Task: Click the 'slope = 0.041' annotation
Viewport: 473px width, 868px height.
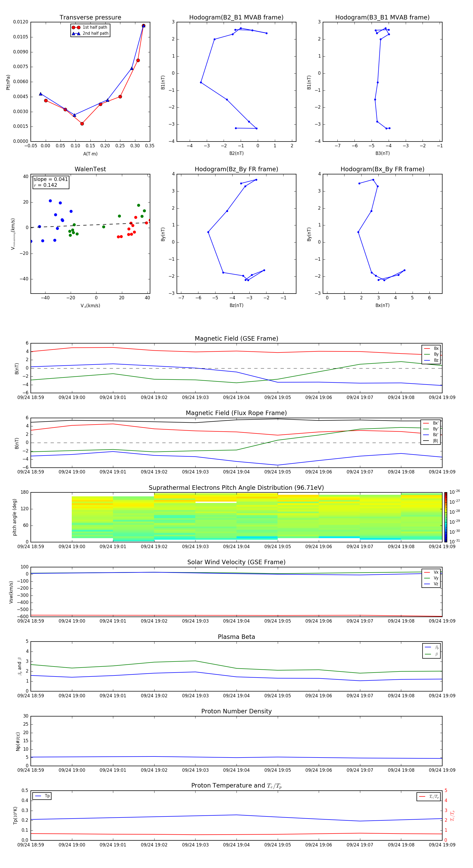Action: point(50,179)
